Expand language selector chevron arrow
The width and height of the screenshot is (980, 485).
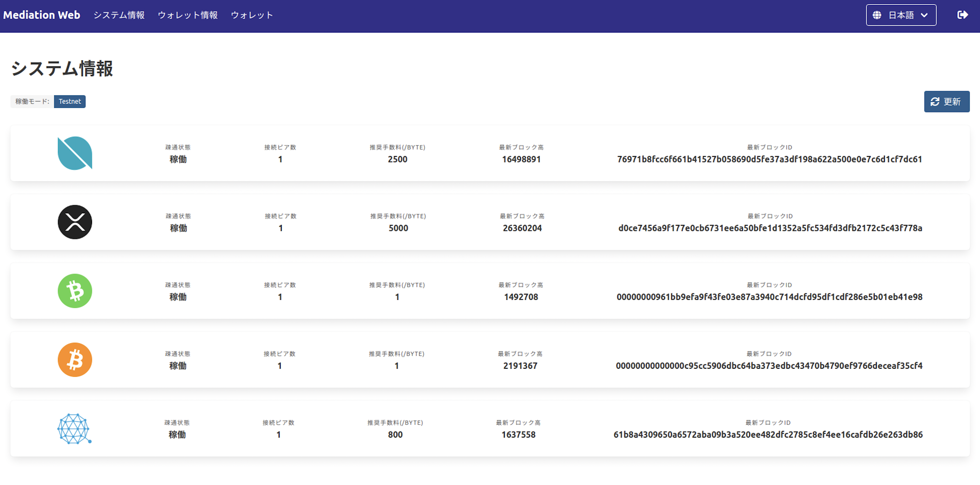click(924, 15)
